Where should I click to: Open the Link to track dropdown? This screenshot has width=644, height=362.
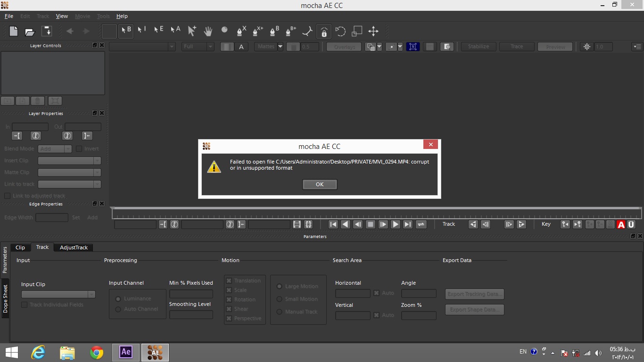[69, 184]
